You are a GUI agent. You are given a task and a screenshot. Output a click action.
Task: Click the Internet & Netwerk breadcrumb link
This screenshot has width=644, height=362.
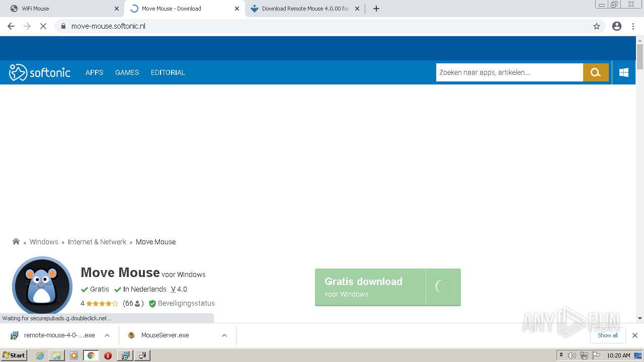[97, 242]
